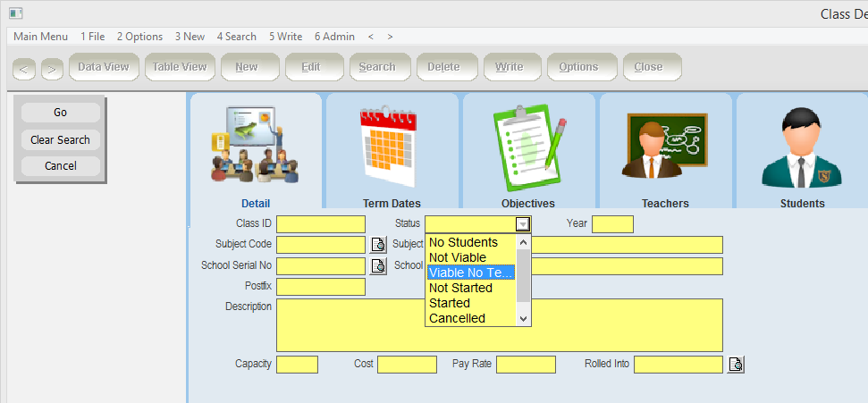Collapse the Status dropdown arrow
Viewport: 868px width, 403px height.
tap(523, 225)
